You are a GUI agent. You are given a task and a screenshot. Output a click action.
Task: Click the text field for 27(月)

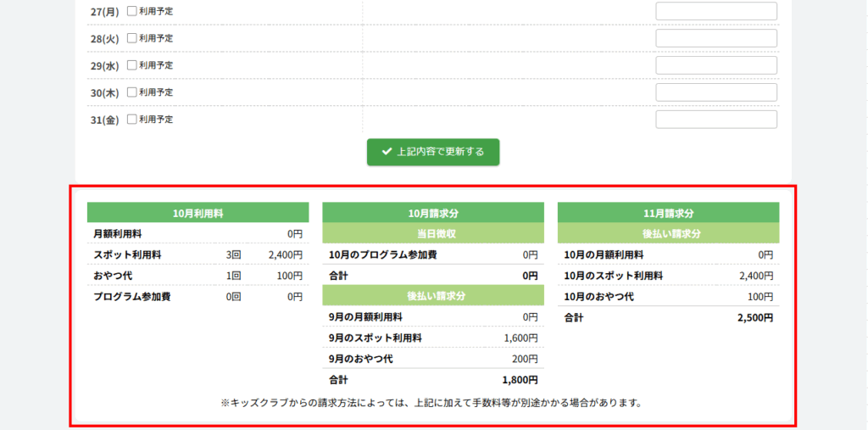(715, 11)
